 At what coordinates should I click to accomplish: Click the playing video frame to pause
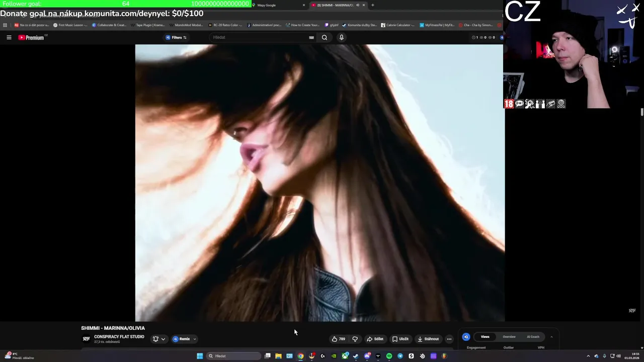(319, 183)
